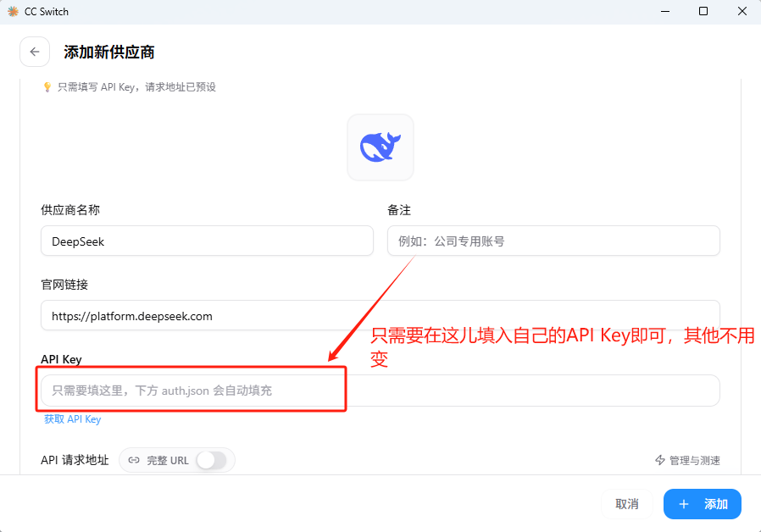
Task: Maximize the CC Switch window
Action: 703,12
